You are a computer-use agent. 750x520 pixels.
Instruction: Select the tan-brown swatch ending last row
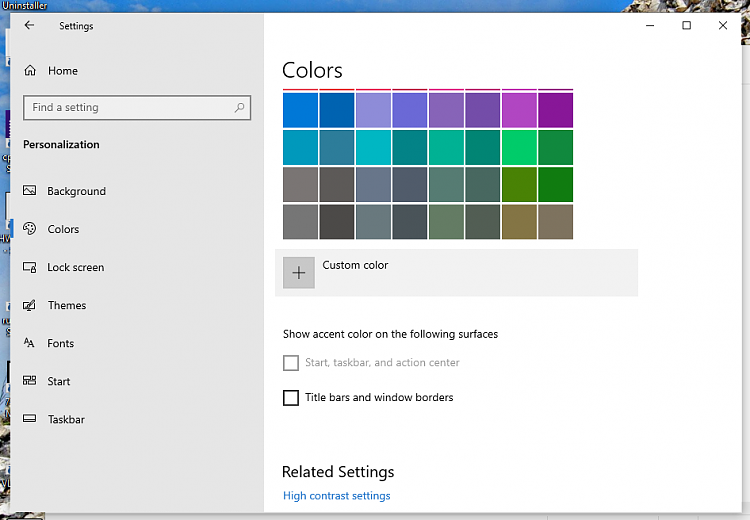(555, 222)
